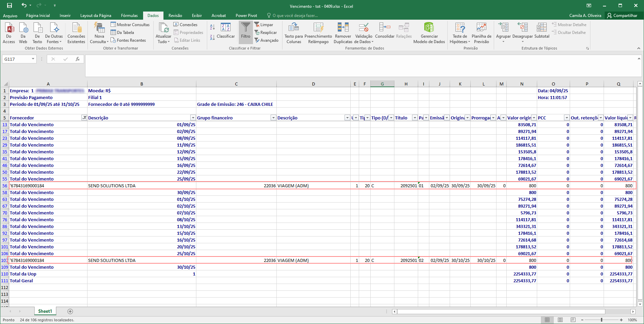Click Reaplicar filter button
The height and width of the screenshot is (324, 644).
[x=266, y=33]
